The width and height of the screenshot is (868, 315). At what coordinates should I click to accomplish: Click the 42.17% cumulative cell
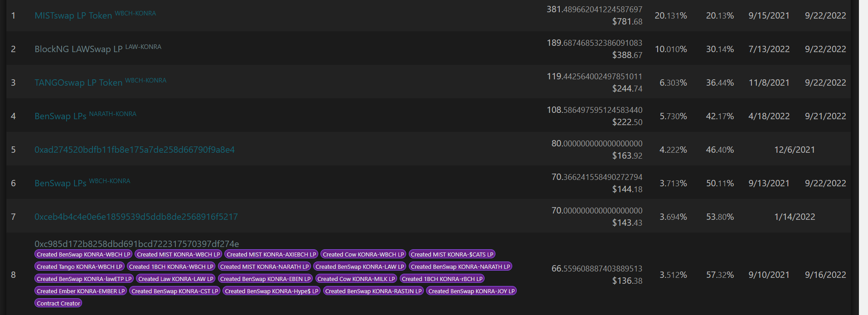(720, 116)
